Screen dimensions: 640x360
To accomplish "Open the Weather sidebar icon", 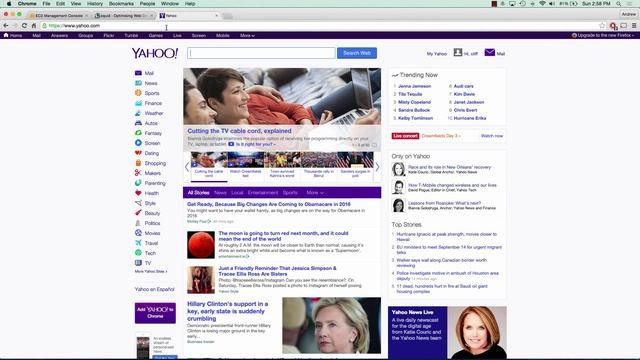I will (138, 113).
